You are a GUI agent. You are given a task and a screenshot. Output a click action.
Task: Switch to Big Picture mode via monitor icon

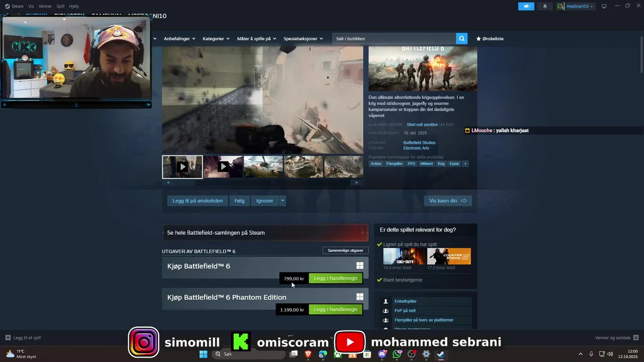(604, 6)
